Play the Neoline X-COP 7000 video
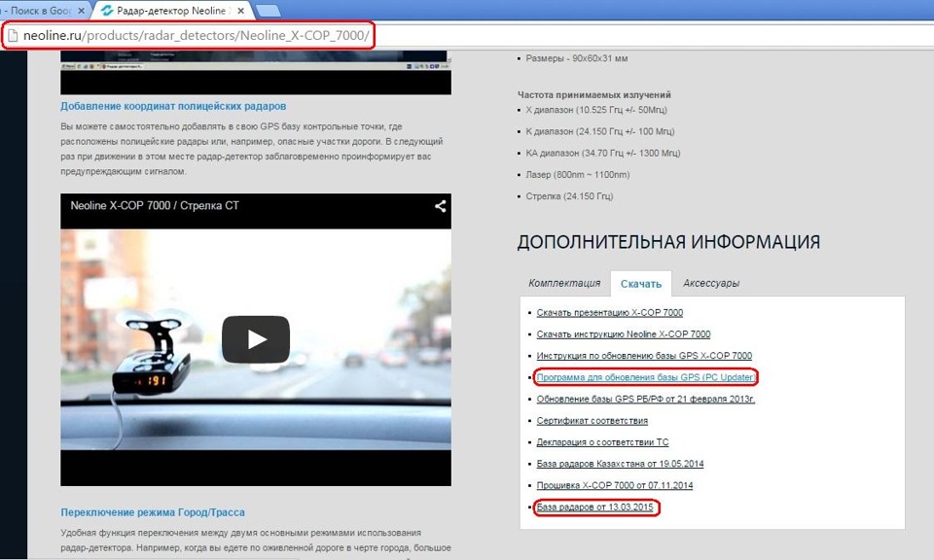 256,339
